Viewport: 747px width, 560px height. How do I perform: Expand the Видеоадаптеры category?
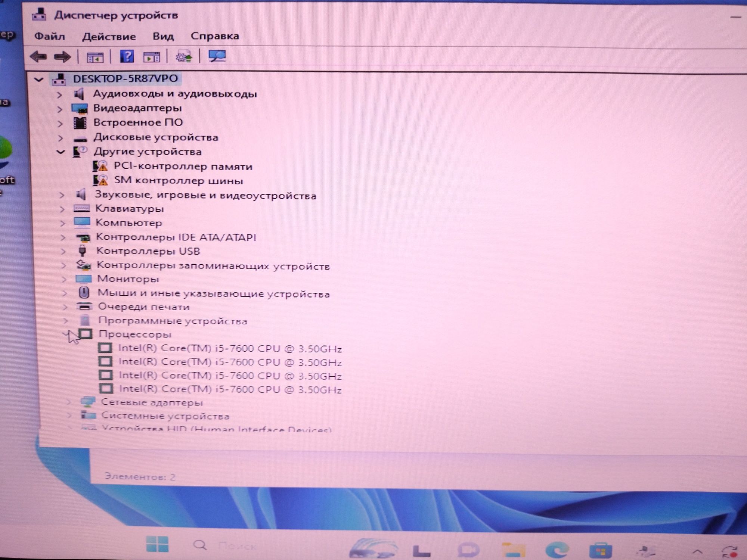tap(59, 109)
